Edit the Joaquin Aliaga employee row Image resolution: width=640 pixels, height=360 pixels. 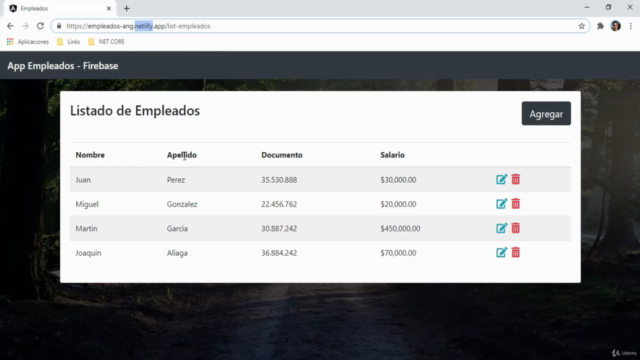click(x=501, y=253)
